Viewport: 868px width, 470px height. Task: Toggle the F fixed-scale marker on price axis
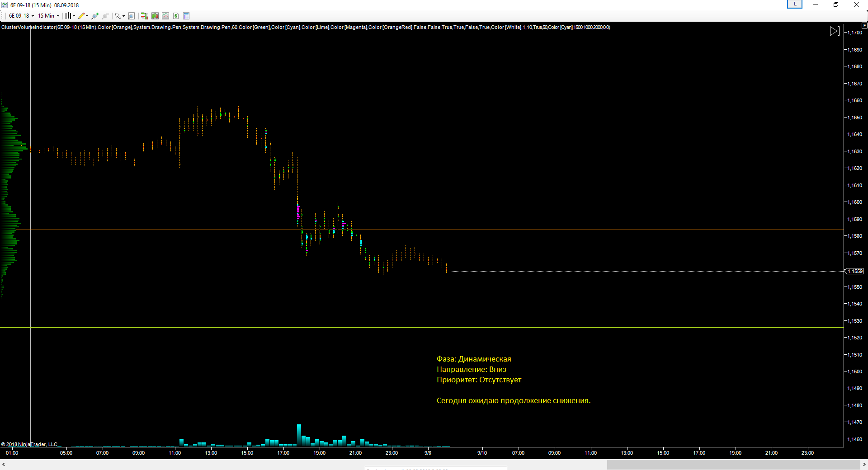coord(864,26)
